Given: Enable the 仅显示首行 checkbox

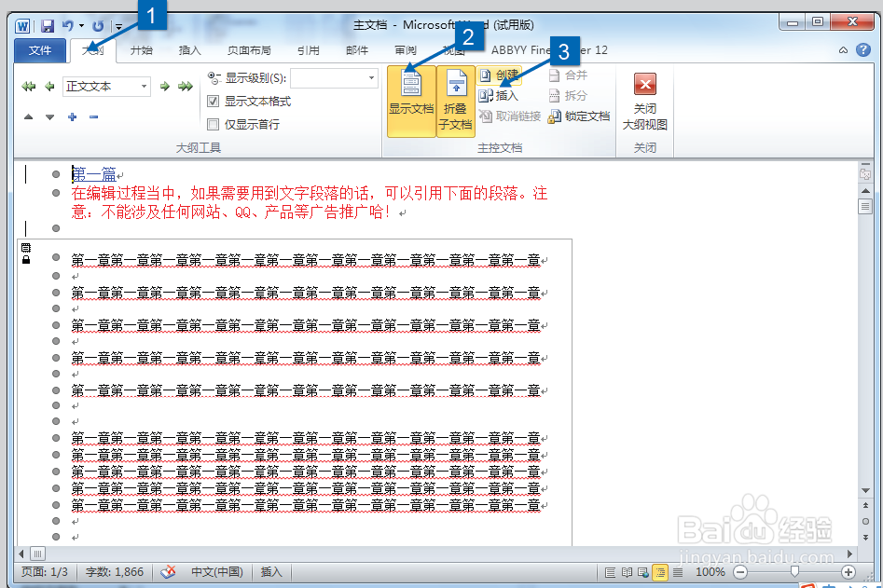Looking at the screenshot, I should tap(213, 124).
